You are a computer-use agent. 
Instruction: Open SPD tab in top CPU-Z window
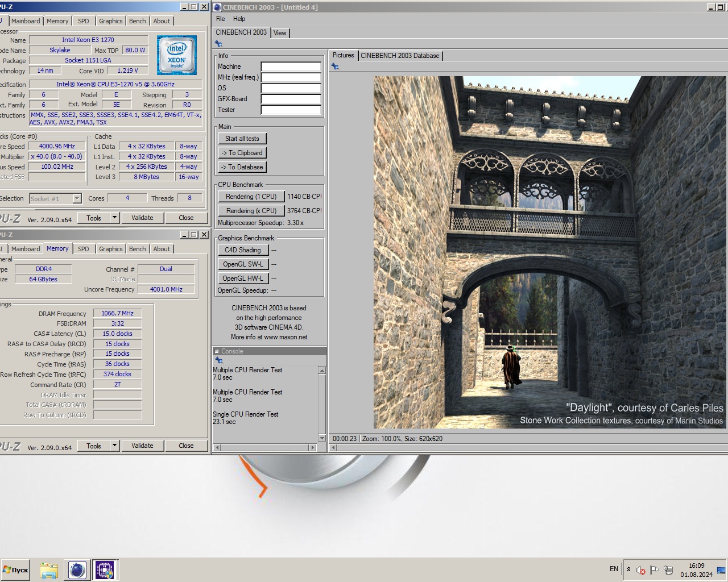[84, 21]
